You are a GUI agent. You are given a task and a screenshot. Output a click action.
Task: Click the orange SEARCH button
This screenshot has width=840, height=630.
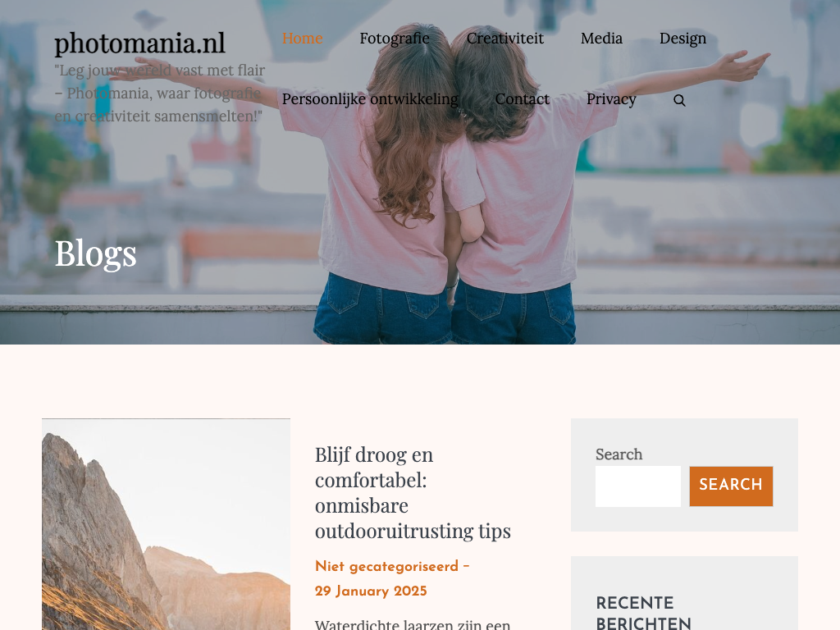coord(731,486)
